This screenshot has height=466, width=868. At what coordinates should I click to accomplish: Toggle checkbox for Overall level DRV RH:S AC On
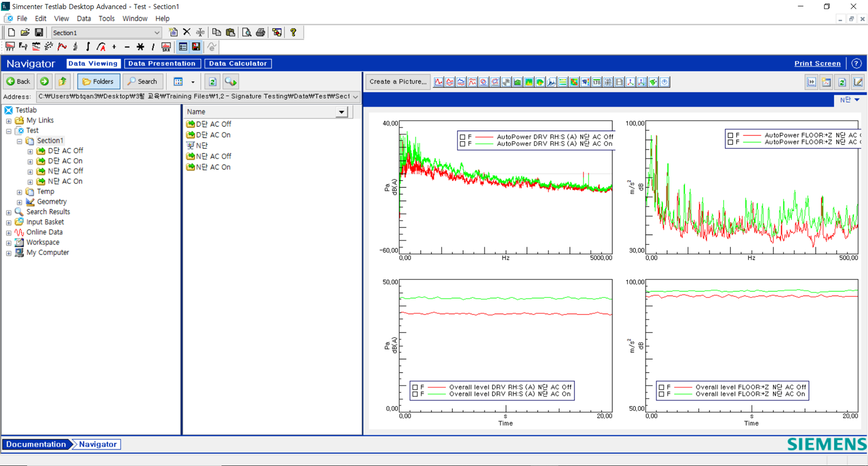(415, 394)
